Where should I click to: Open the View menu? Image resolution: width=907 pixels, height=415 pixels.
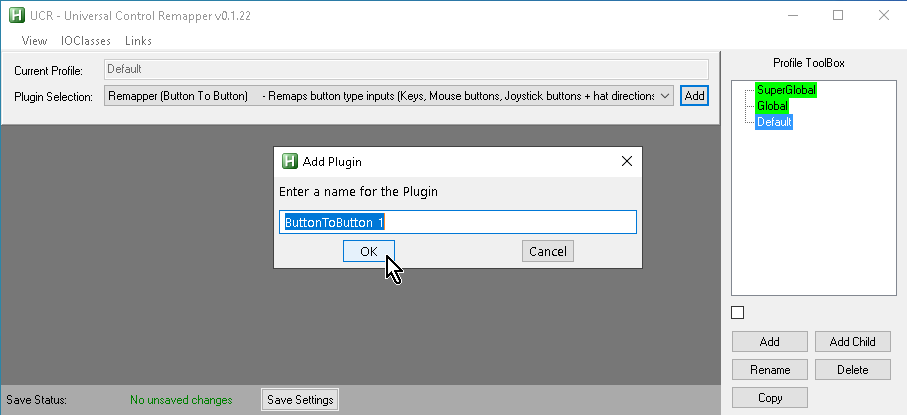coord(34,41)
